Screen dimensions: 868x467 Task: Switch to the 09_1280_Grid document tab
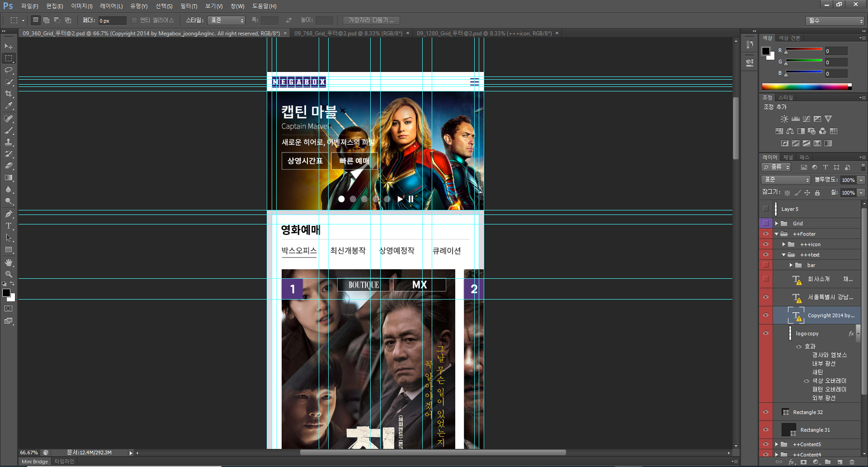click(484, 33)
